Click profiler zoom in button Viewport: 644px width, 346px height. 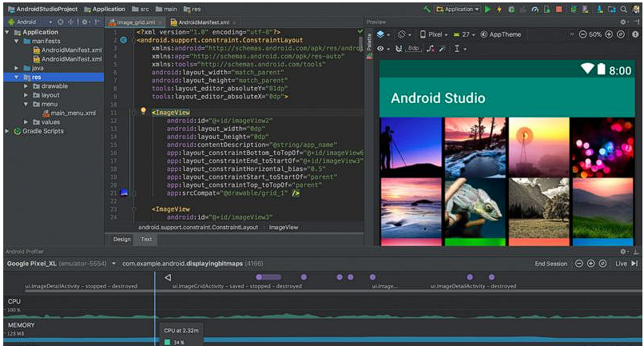[591, 264]
